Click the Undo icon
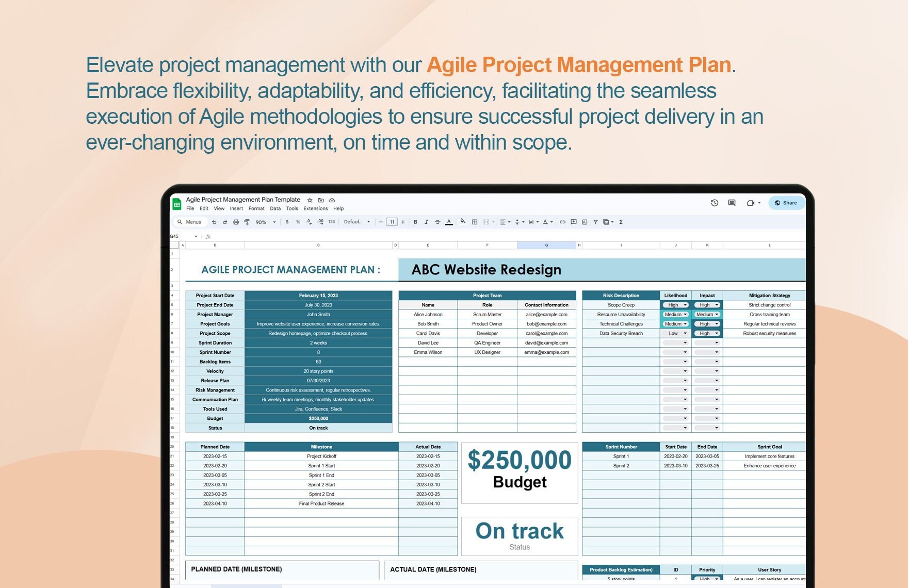 pos(215,221)
